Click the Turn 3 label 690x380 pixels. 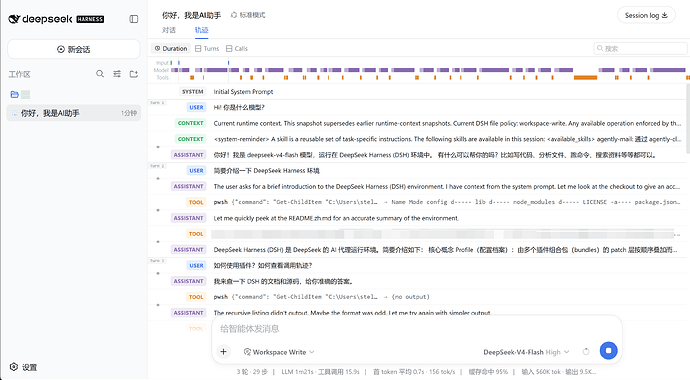coord(157,261)
